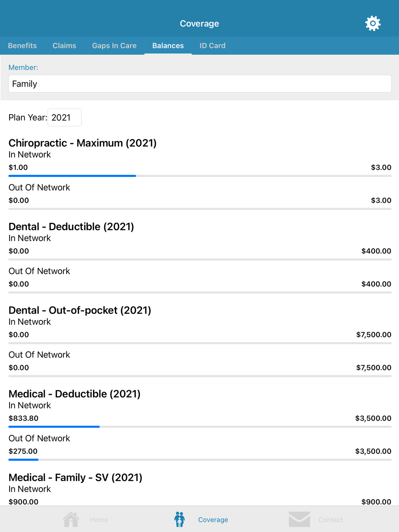The height and width of the screenshot is (532, 399).
Task: Tap the Dental - Out-of-pocket (2021) heading
Action: coord(80,310)
